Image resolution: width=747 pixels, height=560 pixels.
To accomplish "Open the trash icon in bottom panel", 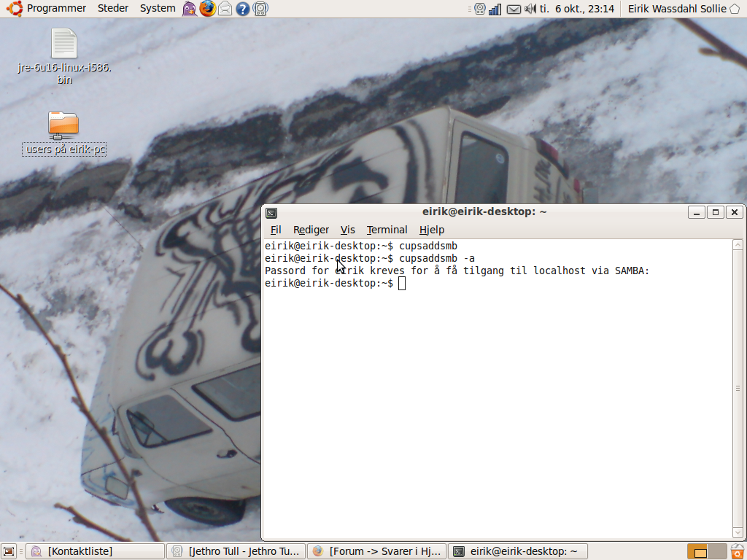I will (x=738, y=551).
